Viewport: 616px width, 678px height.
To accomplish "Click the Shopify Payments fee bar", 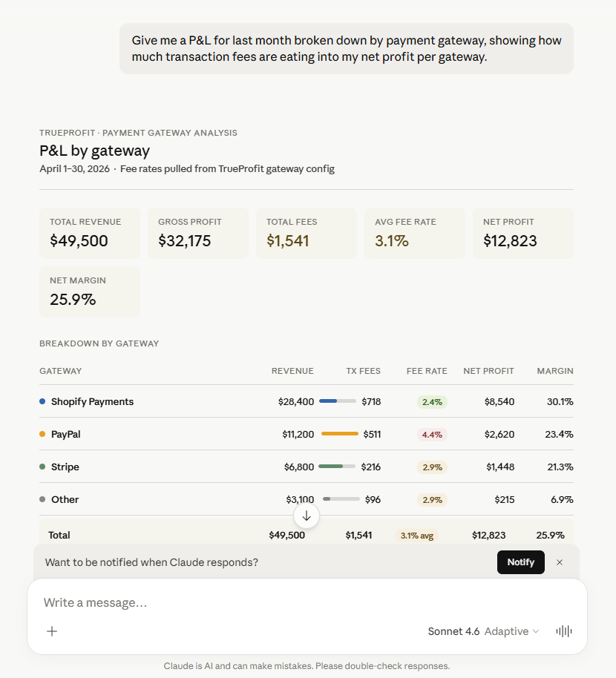I will pyautogui.click(x=338, y=401).
